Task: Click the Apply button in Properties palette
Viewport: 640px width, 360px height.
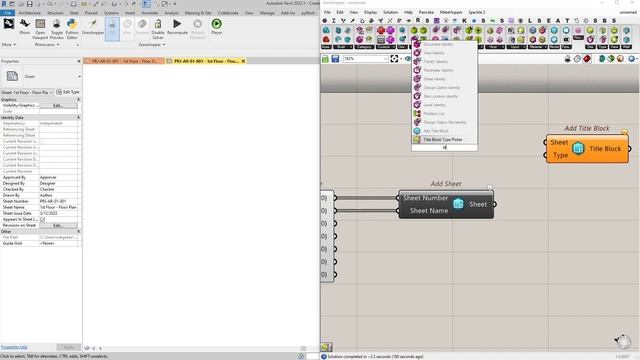Action: point(69,347)
